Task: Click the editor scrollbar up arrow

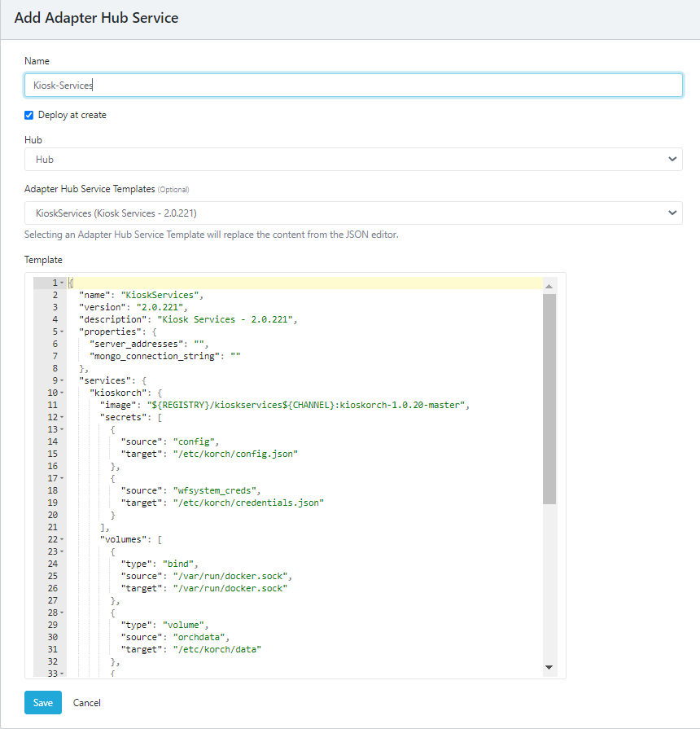Action: (549, 286)
